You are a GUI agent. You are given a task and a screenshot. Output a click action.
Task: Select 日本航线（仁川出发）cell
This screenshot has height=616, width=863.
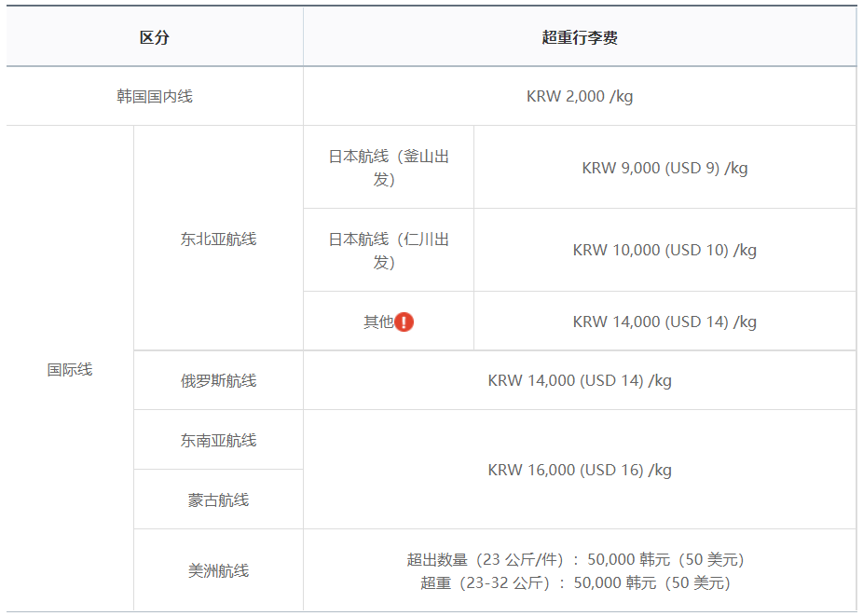[389, 250]
